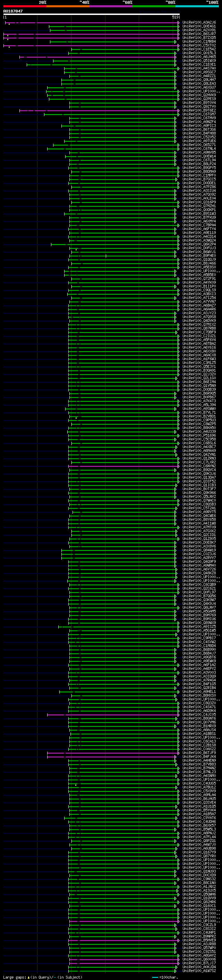This screenshot has height=980, width=222.
Task: Select hit label UniRef100_A9RVT5
Action: pyautogui.click(x=199, y=512)
